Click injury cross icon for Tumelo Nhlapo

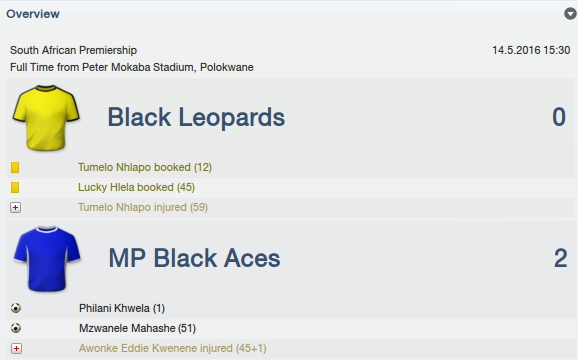coord(15,207)
